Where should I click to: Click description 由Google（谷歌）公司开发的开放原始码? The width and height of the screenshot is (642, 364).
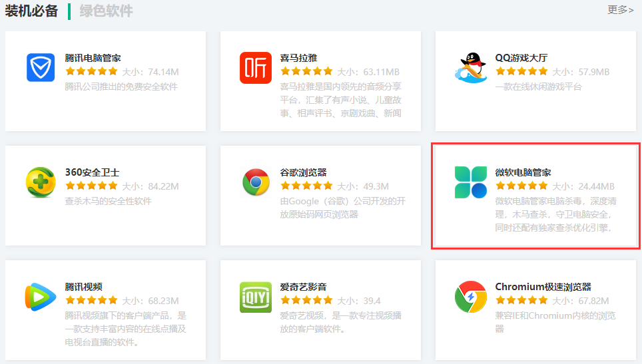343,208
